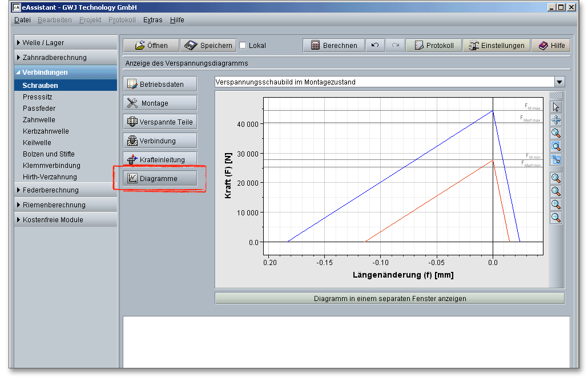This screenshot has height=377, width=588.
Task: Open the Krafteinleitung input page
Action: coord(160,160)
